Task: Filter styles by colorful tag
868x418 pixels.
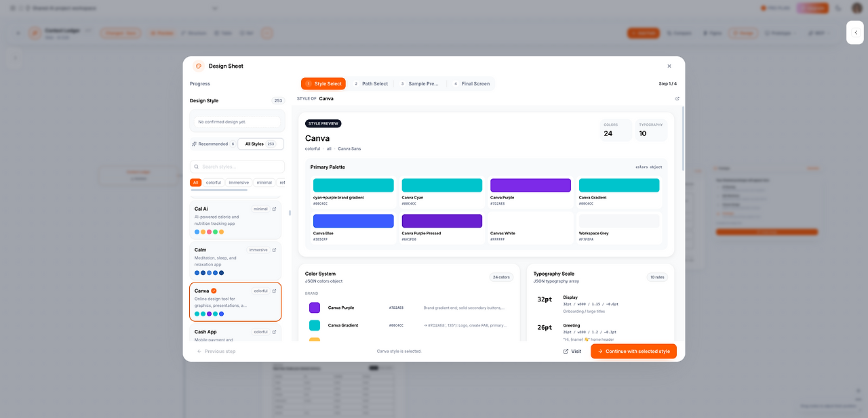Action: pos(214,182)
